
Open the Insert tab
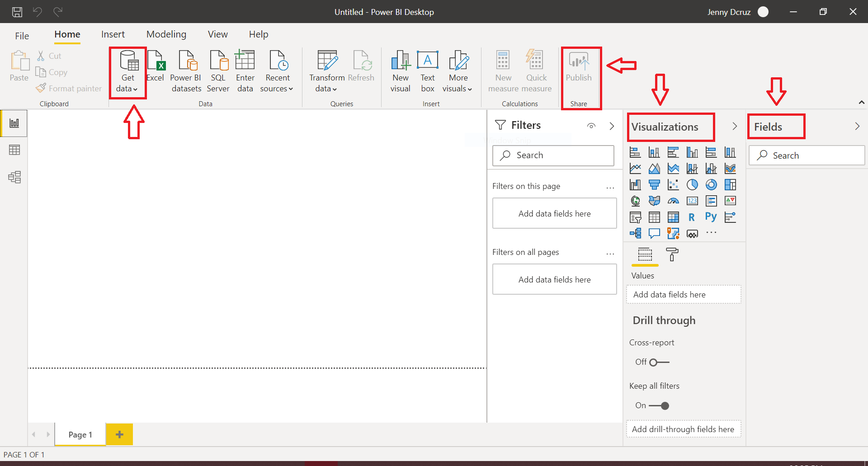click(x=113, y=34)
